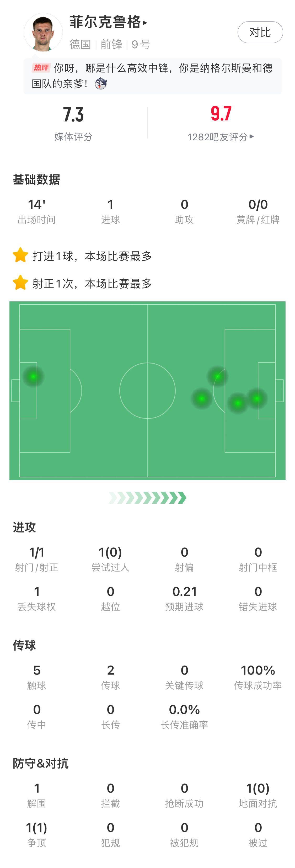Screen dimensions: 295x868
Task: Select the 进球 goals stat value
Action: pyautogui.click(x=110, y=205)
